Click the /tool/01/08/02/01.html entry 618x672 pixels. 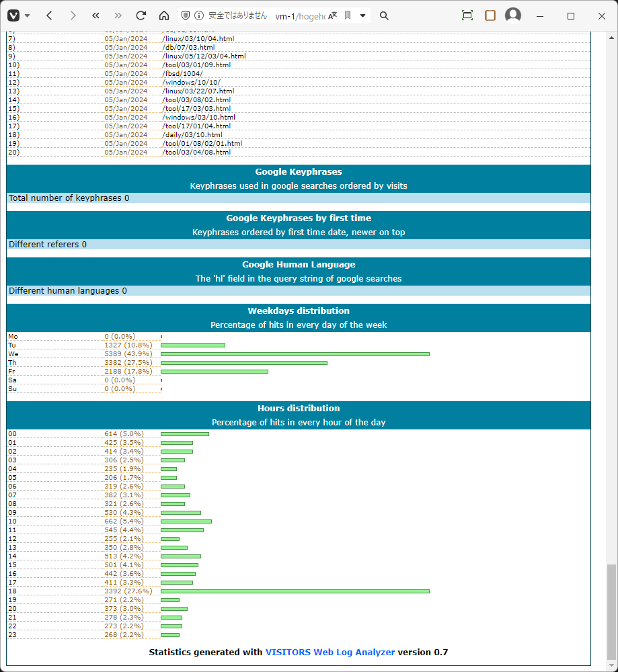coord(202,144)
